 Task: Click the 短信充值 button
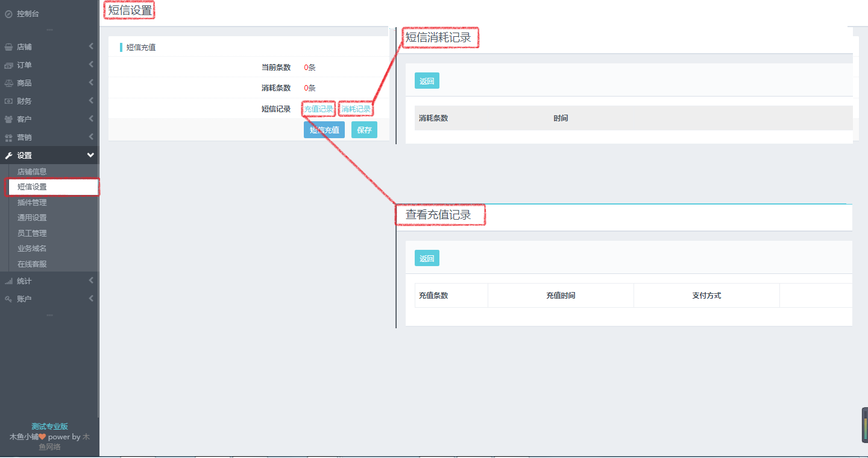click(324, 130)
